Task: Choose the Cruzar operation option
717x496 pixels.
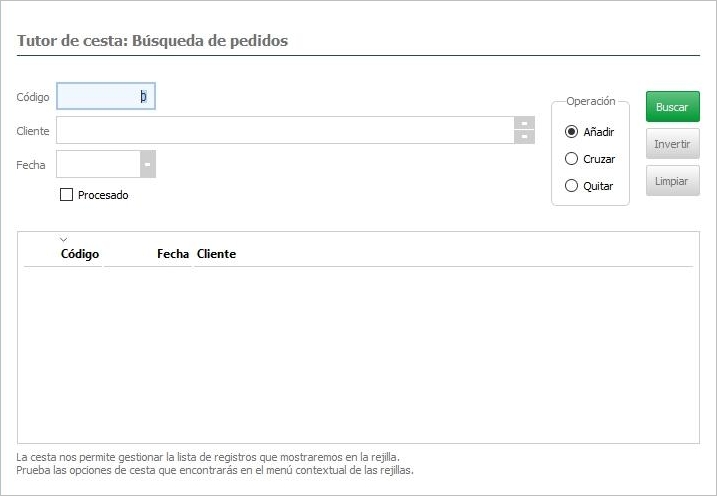Action: (x=572, y=159)
